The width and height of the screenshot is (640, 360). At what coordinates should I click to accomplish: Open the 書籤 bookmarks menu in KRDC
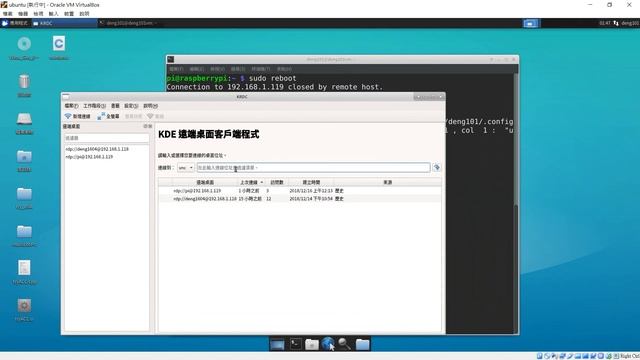[x=116, y=106]
